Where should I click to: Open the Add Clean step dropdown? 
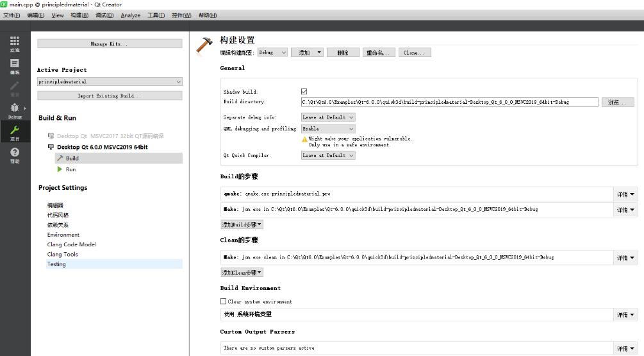point(242,273)
